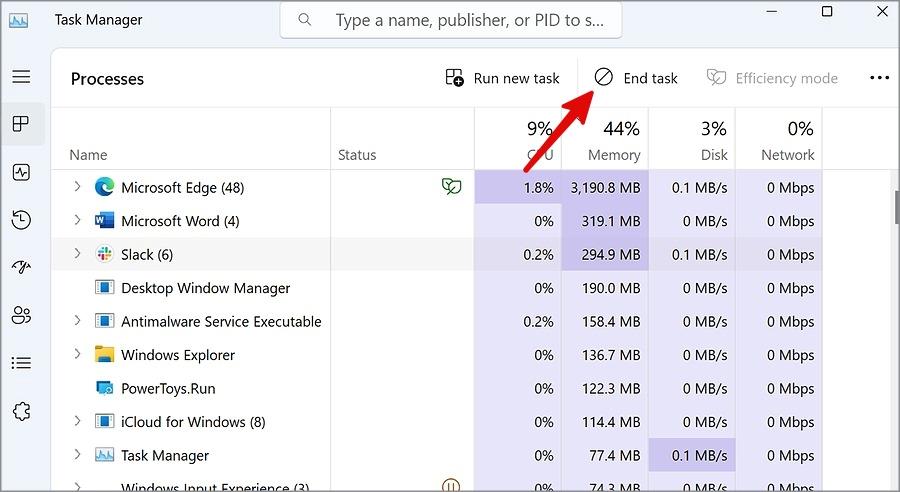
Task: Click the Desktop Window Manager icon
Action: click(x=104, y=287)
